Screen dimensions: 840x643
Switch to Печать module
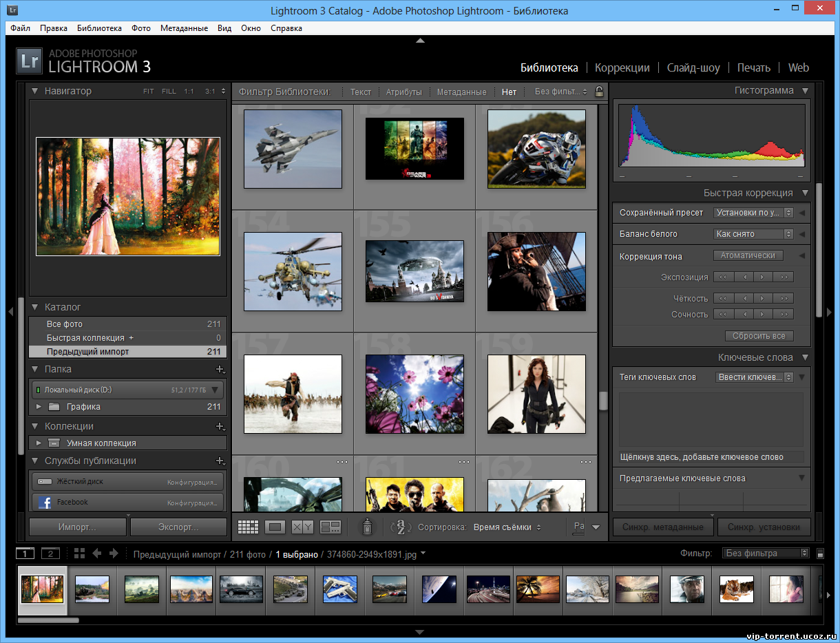click(x=754, y=67)
